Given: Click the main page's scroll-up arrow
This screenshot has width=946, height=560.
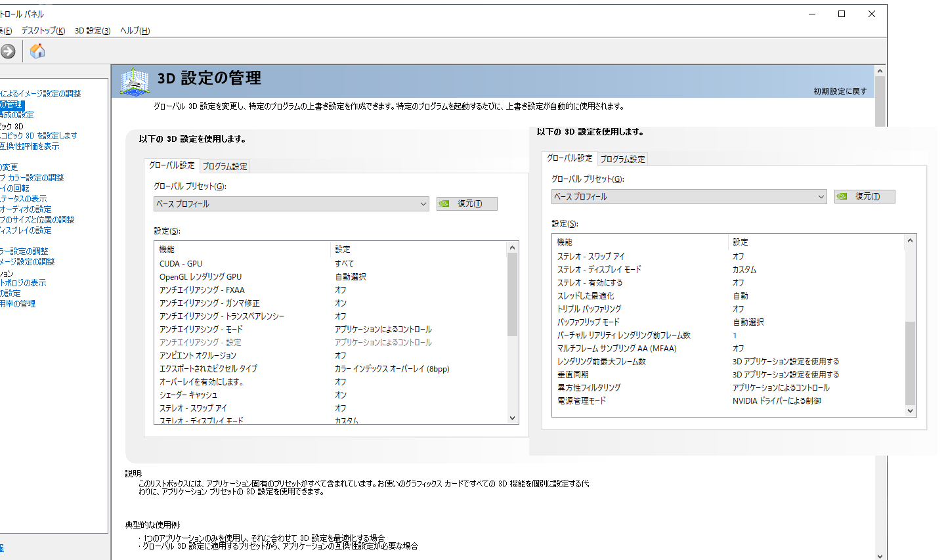Looking at the screenshot, I should (881, 71).
